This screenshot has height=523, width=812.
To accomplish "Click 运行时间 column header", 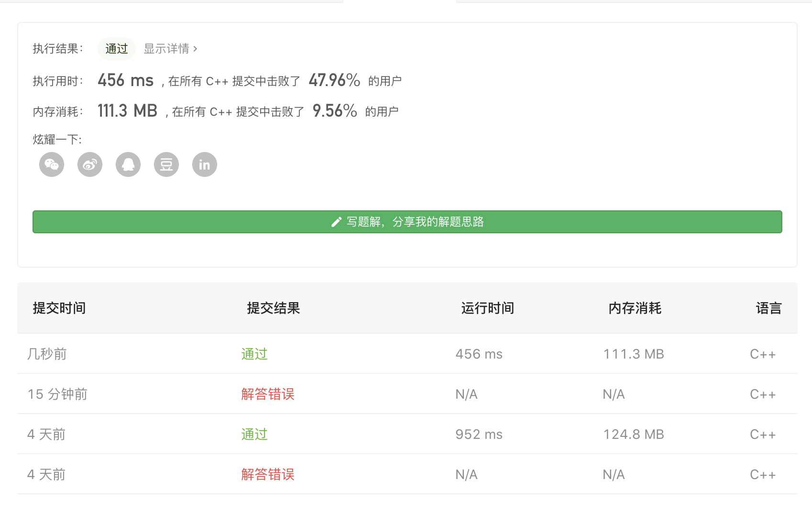I will pyautogui.click(x=488, y=308).
